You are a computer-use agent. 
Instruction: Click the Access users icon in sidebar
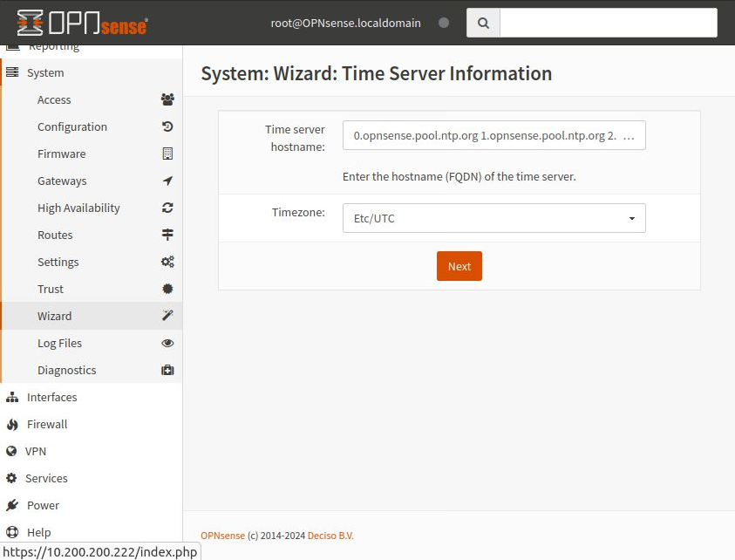167,99
